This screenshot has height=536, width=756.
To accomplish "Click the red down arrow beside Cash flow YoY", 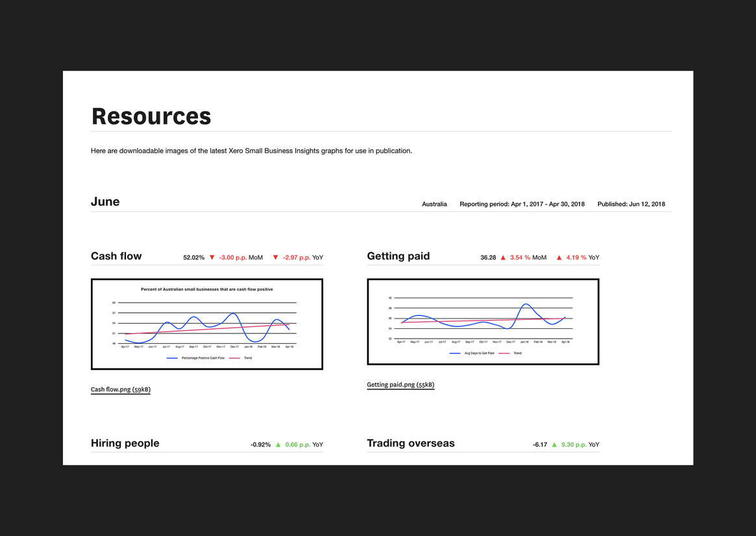I will [275, 258].
